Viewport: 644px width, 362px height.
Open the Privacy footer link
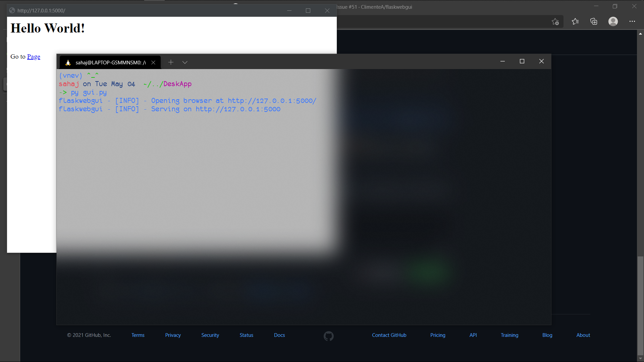[x=173, y=335]
